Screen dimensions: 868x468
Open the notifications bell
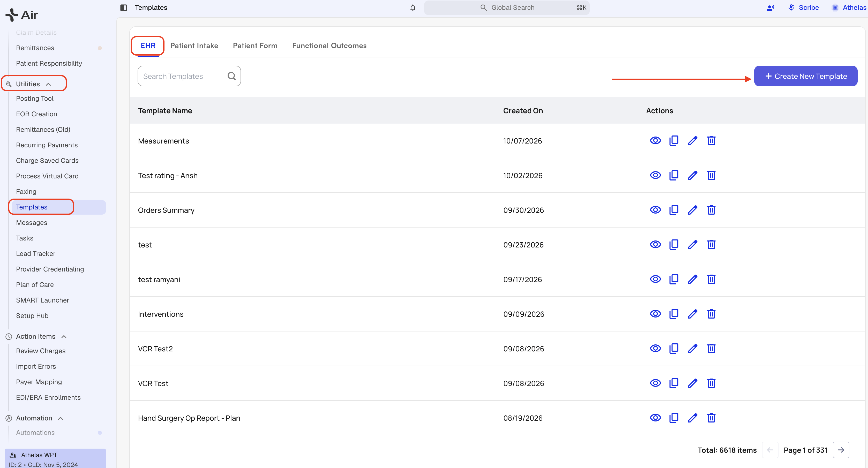[x=413, y=7]
